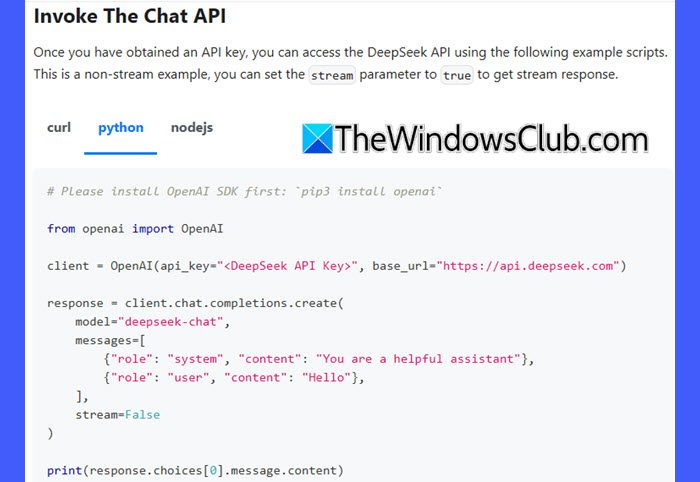Open the nodejs tab
Screen dimensions: 700x482
[x=192, y=128]
